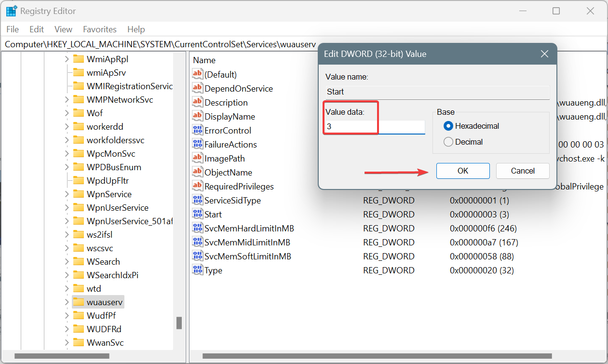This screenshot has width=608, height=364.
Task: Select the WMIRegistrationService key in tree
Action: 129,86
